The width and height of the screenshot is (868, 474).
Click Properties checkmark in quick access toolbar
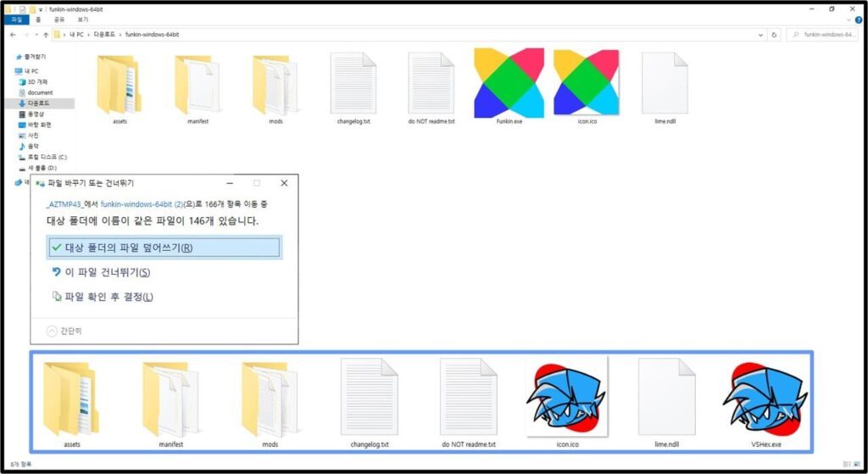[23, 9]
